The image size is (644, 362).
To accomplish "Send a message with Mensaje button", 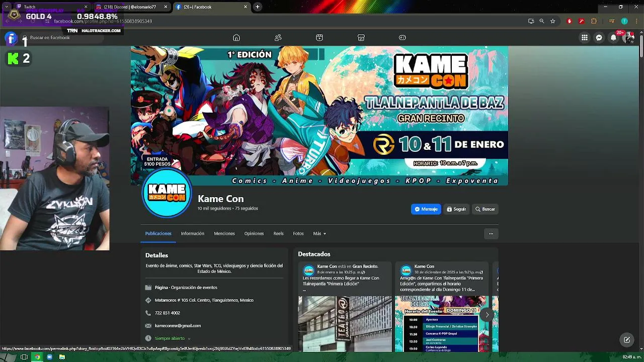I will pos(426,209).
